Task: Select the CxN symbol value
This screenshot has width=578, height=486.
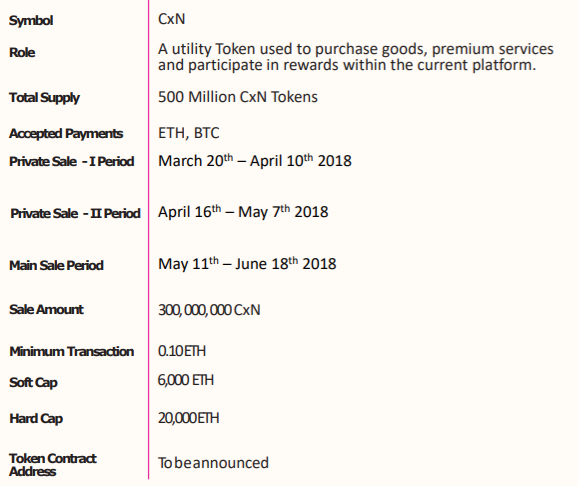Action: [171, 19]
